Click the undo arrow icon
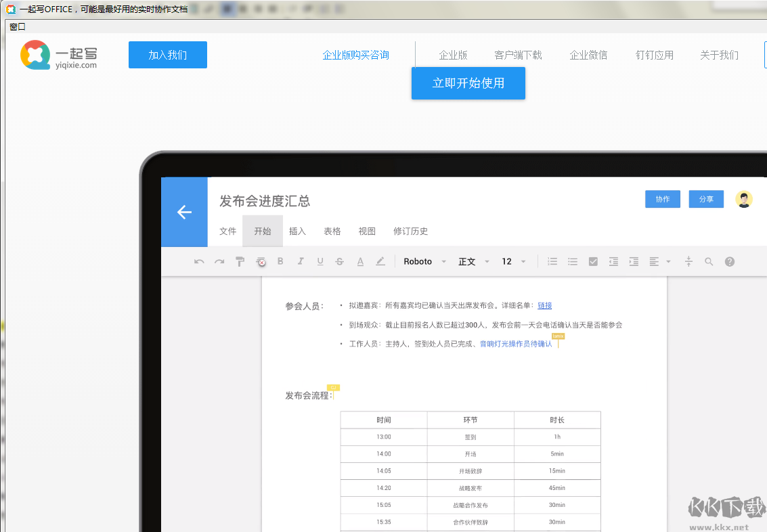This screenshot has width=767, height=532. [199, 261]
